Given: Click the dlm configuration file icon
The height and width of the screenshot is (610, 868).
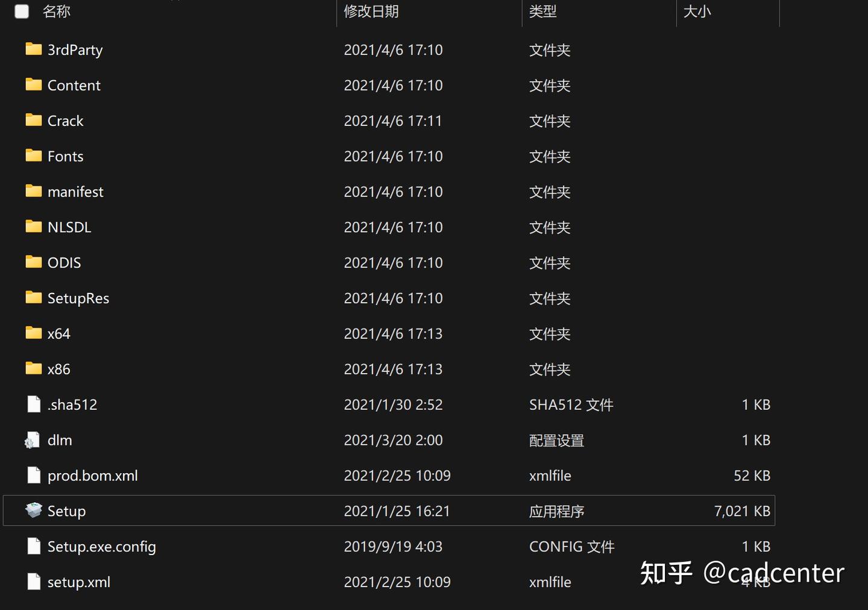Looking at the screenshot, I should 33,440.
